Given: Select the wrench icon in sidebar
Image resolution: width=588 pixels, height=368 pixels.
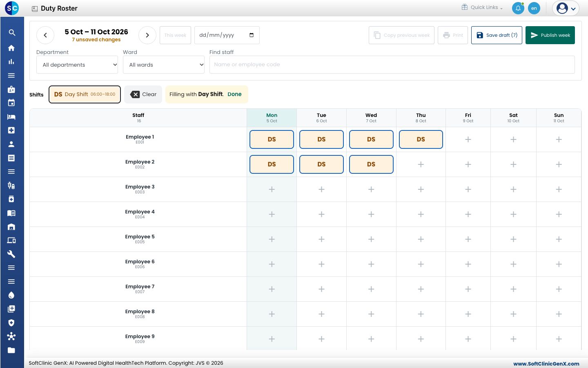Looking at the screenshot, I should [11, 254].
